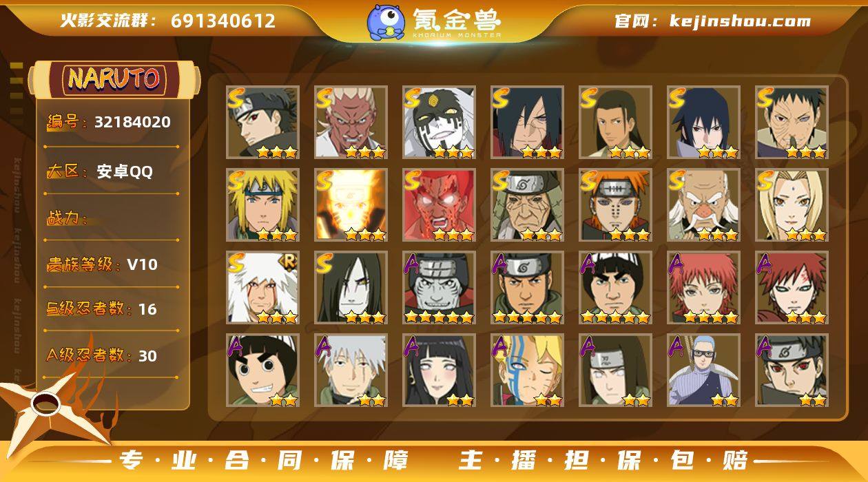Choose the Pain orange-haired ninja portrait

tap(616, 205)
